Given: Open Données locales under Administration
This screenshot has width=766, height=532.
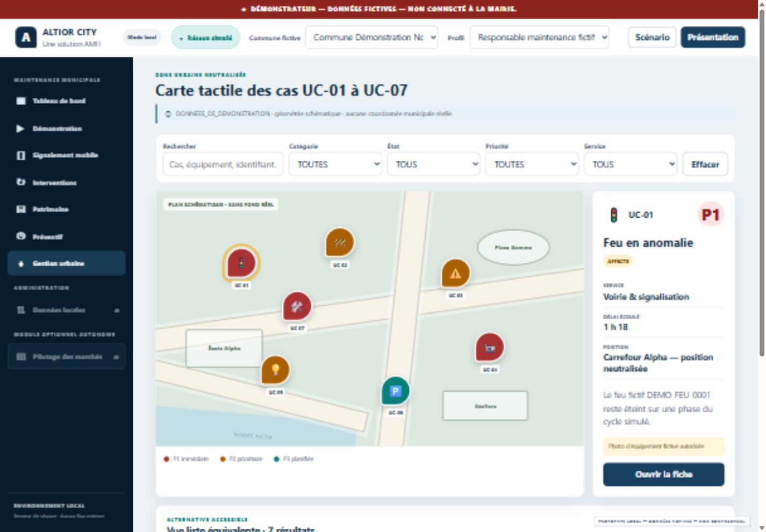Looking at the screenshot, I should coord(67,310).
